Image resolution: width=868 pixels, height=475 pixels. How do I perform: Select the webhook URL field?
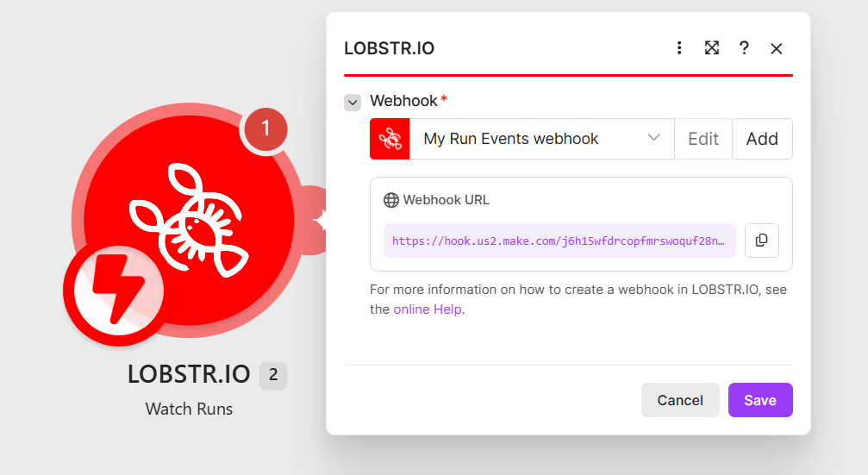[559, 241]
